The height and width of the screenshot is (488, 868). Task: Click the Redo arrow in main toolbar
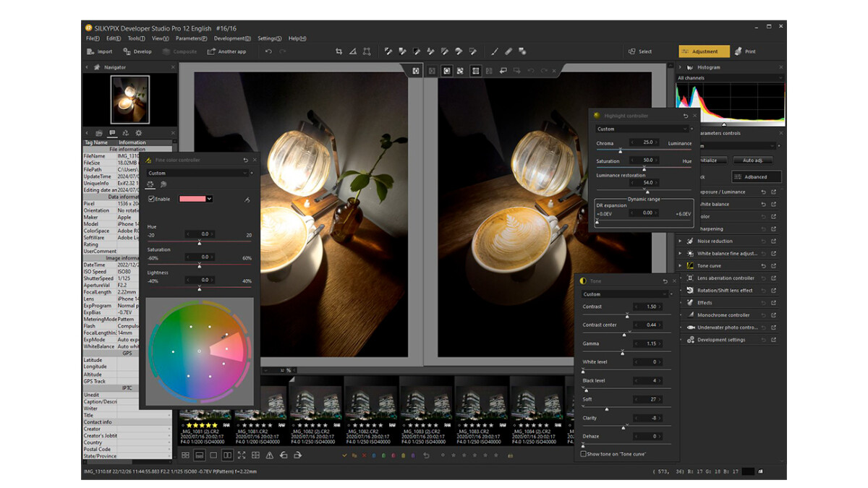(282, 51)
